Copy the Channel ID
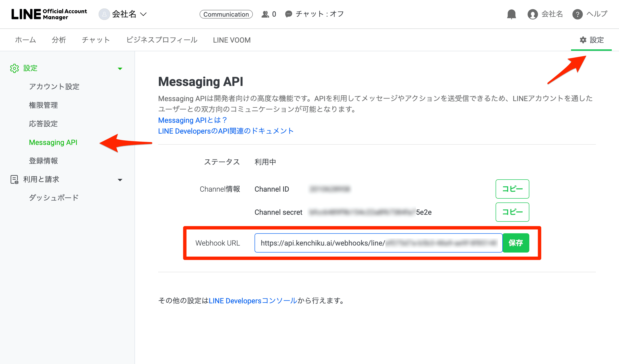Screen dimensions: 619x364 point(512,189)
